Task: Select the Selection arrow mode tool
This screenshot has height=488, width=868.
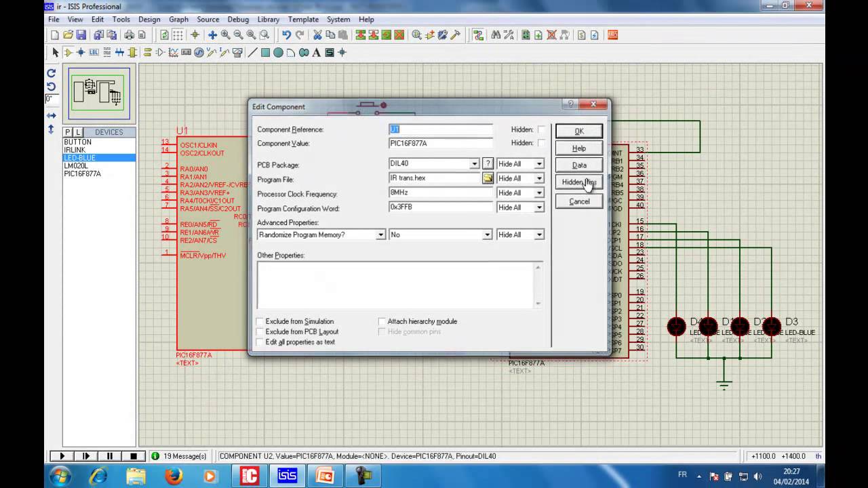Action: coord(56,52)
